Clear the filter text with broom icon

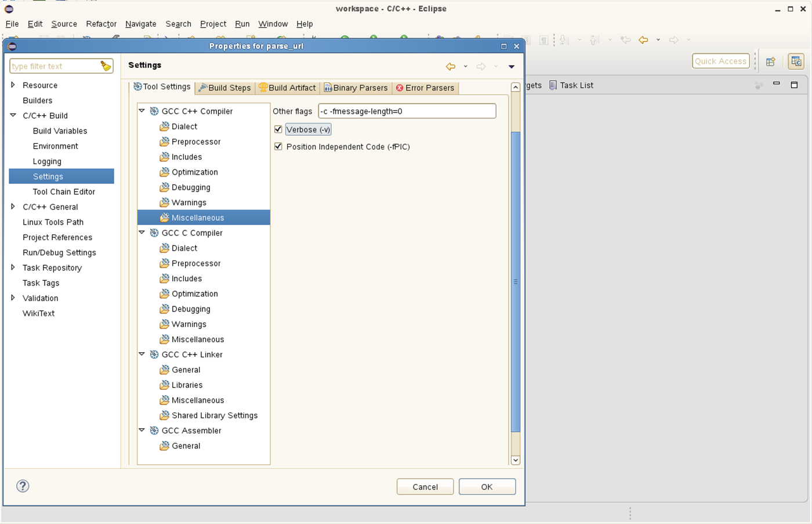106,66
